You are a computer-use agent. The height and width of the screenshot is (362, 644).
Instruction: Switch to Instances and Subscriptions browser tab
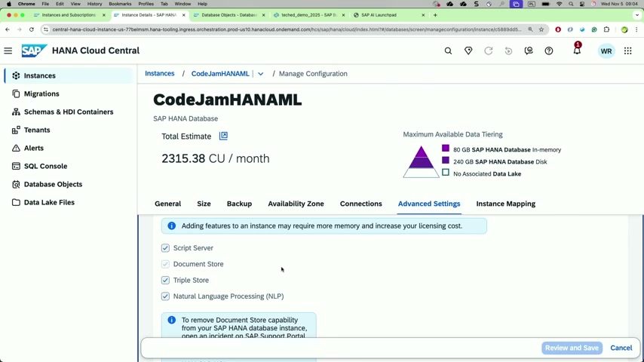point(68,15)
